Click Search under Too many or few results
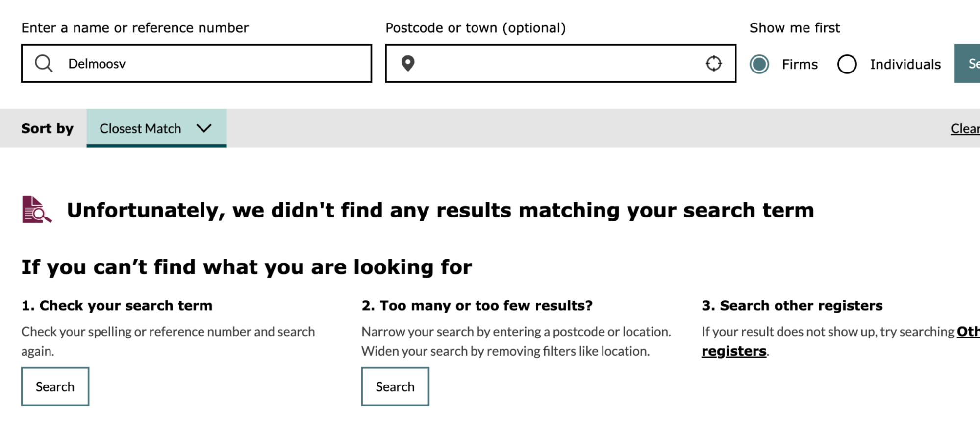The image size is (980, 433). click(x=395, y=386)
